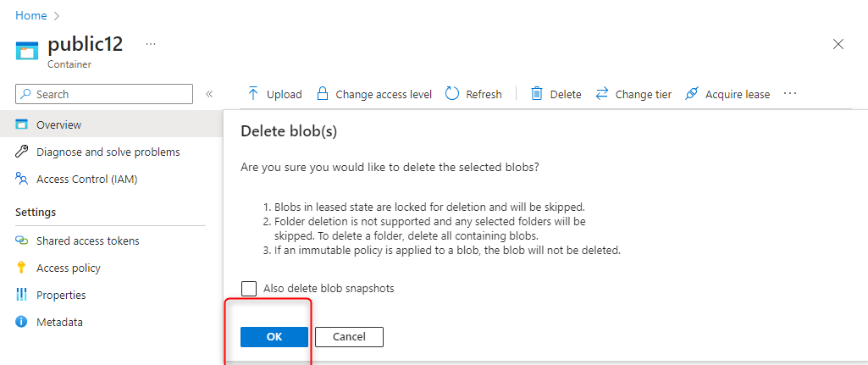Image resolution: width=868 pixels, height=365 pixels.
Task: Click the Refresh circular arrow icon
Action: coord(452,94)
